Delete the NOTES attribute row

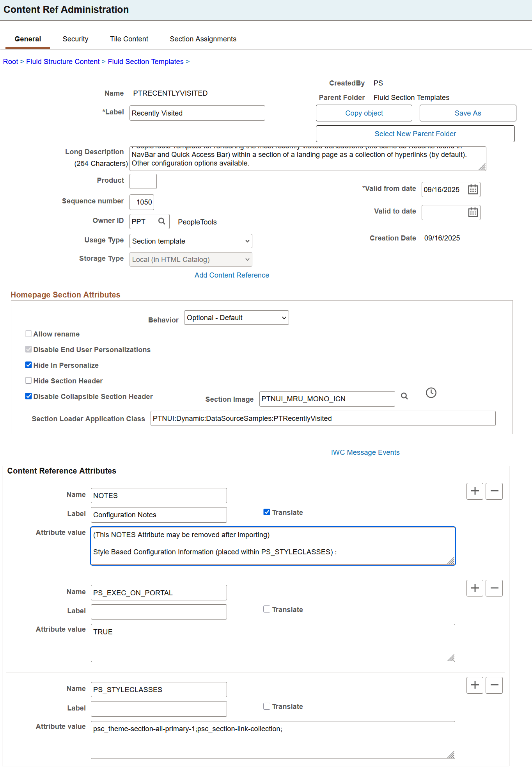click(x=494, y=491)
